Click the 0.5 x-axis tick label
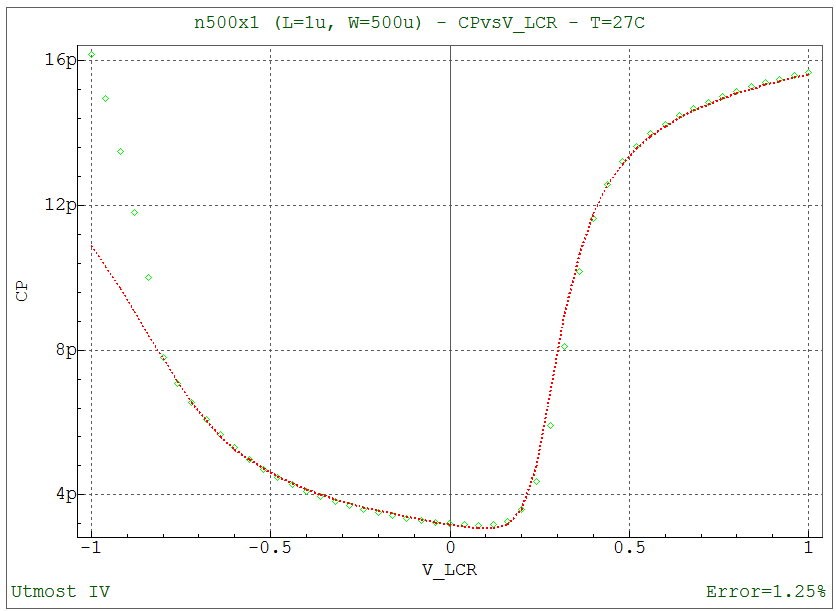The image size is (836, 611). point(630,548)
